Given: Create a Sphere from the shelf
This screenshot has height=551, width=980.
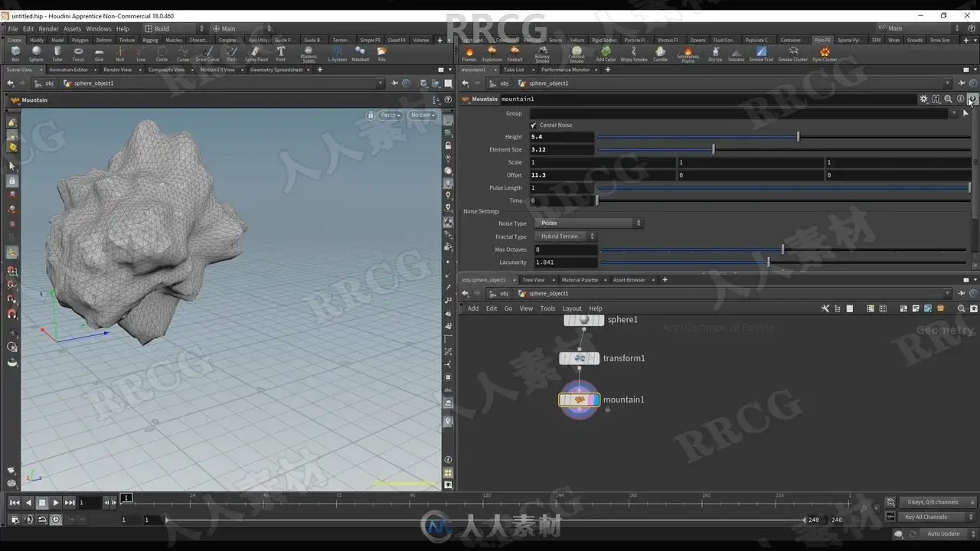Looking at the screenshot, I should (x=36, y=54).
